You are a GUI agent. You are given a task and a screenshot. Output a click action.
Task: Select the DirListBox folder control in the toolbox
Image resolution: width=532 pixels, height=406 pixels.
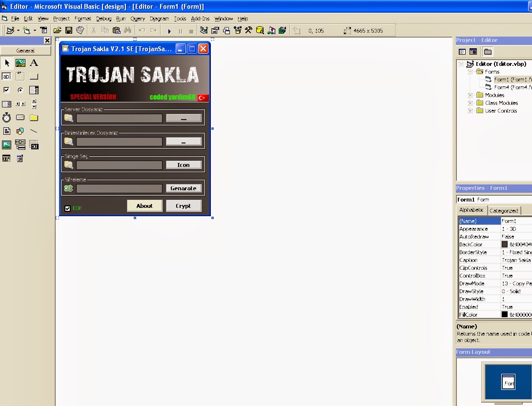[x=34, y=118]
